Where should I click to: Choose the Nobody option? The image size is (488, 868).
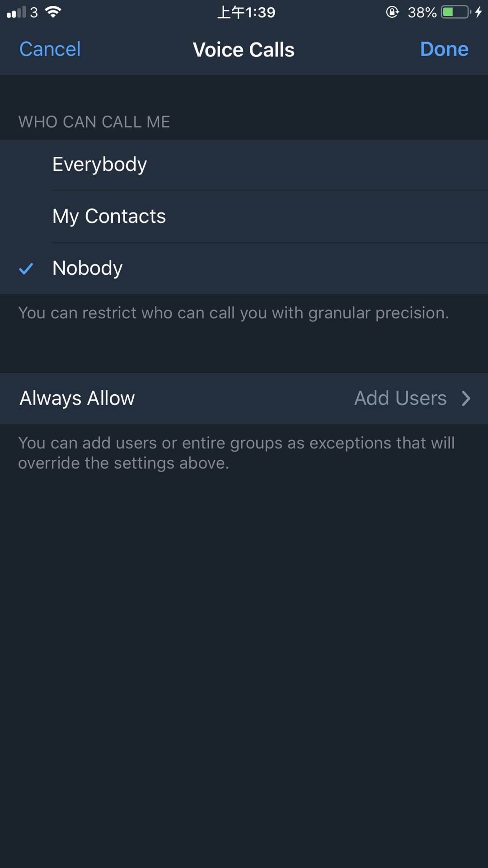click(244, 269)
